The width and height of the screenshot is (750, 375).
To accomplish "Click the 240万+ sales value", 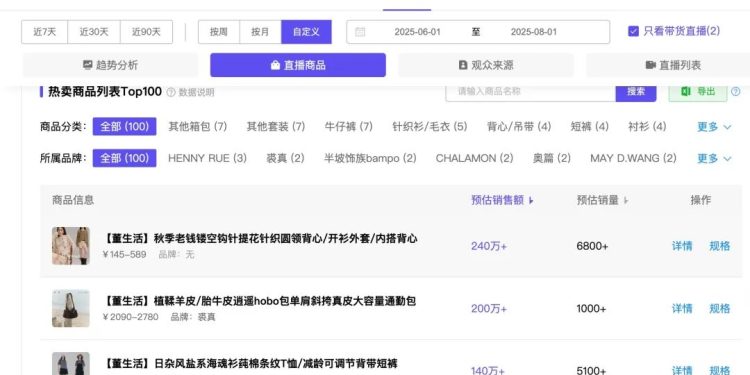I will (489, 246).
